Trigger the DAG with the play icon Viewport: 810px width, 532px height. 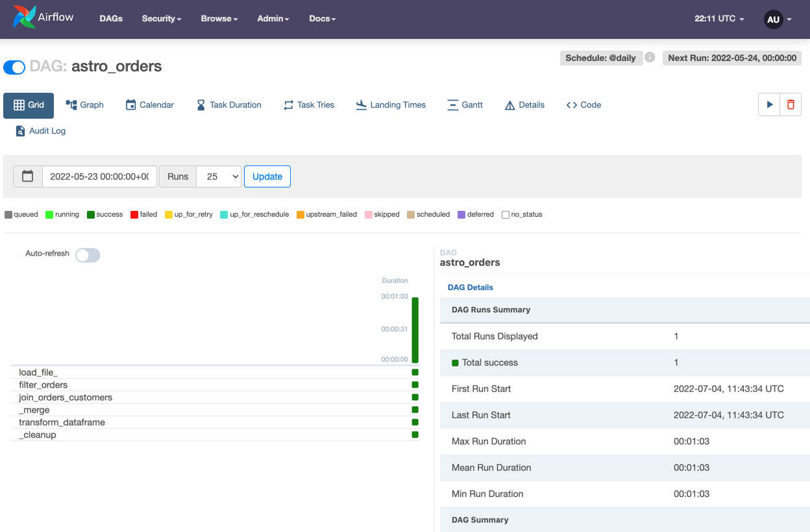pos(769,104)
